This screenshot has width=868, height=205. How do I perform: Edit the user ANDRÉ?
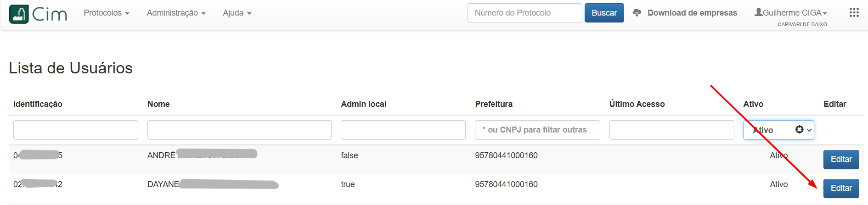(841, 159)
